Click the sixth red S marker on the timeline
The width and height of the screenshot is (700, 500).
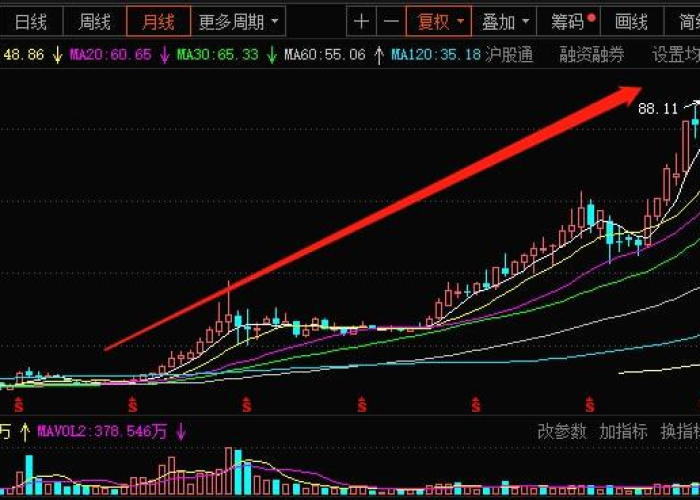coord(590,404)
